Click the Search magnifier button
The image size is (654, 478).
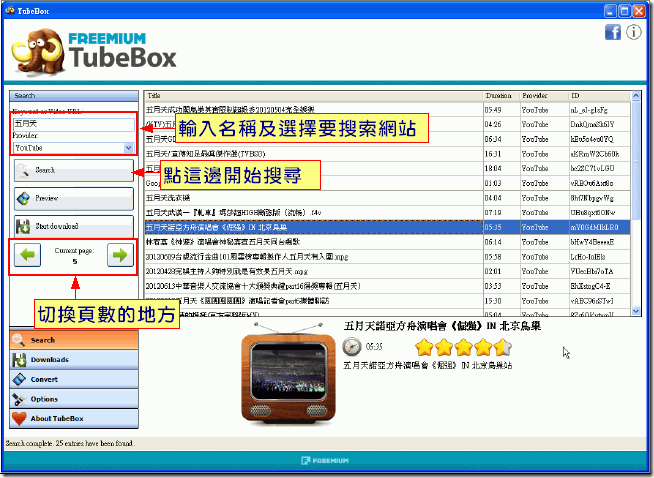74,170
